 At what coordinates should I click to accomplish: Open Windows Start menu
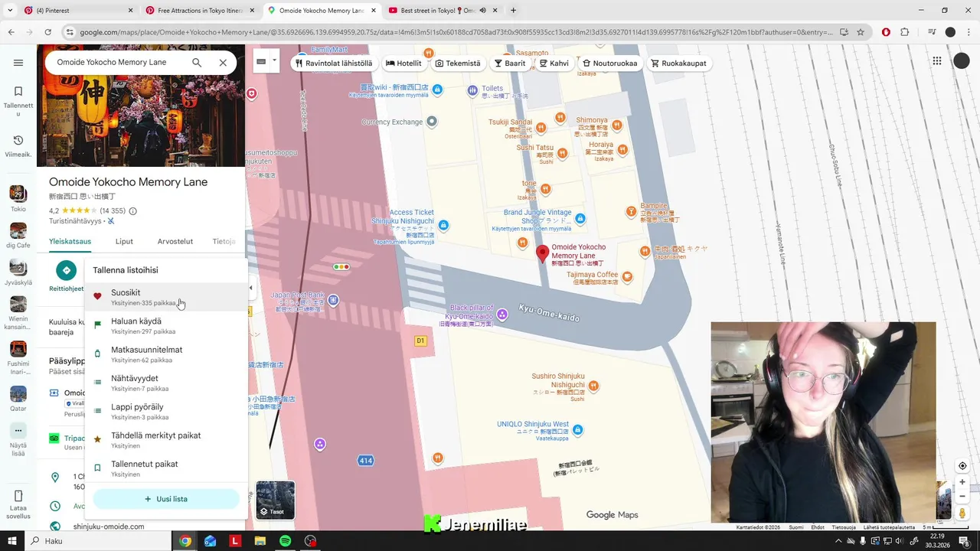click(x=13, y=541)
